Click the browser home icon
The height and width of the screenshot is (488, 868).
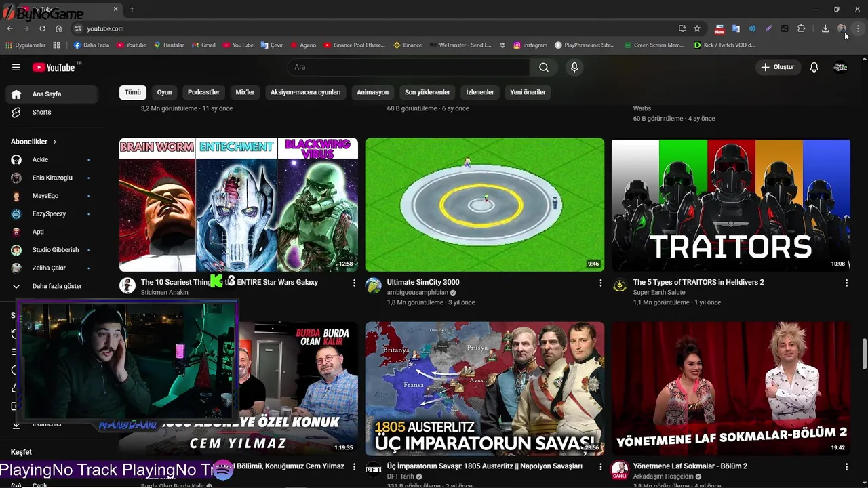pos(58,28)
